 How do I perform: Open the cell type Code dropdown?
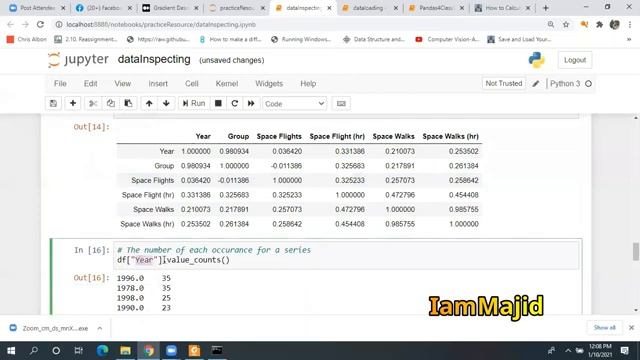click(294, 104)
